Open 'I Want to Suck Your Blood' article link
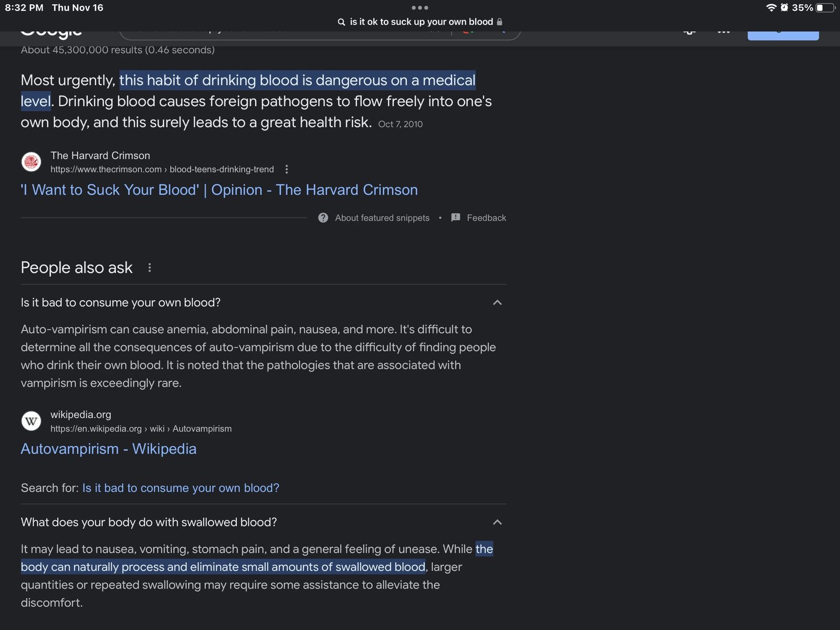This screenshot has height=630, width=840. [219, 190]
